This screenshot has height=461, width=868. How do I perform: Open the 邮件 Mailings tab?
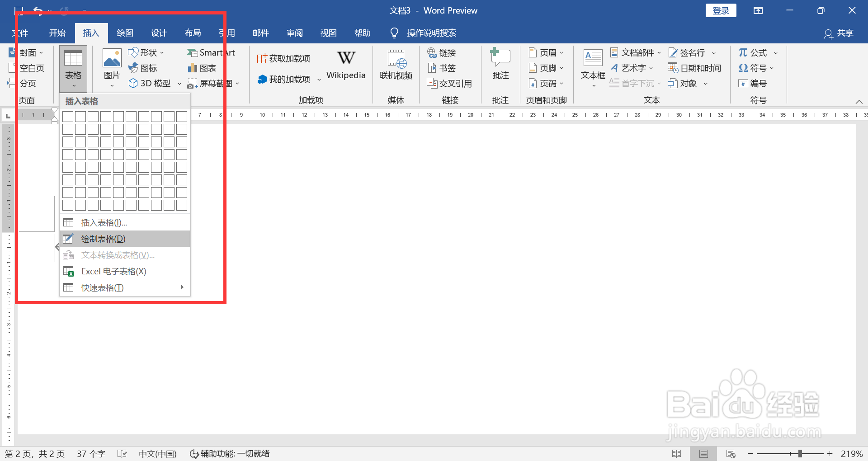260,33
